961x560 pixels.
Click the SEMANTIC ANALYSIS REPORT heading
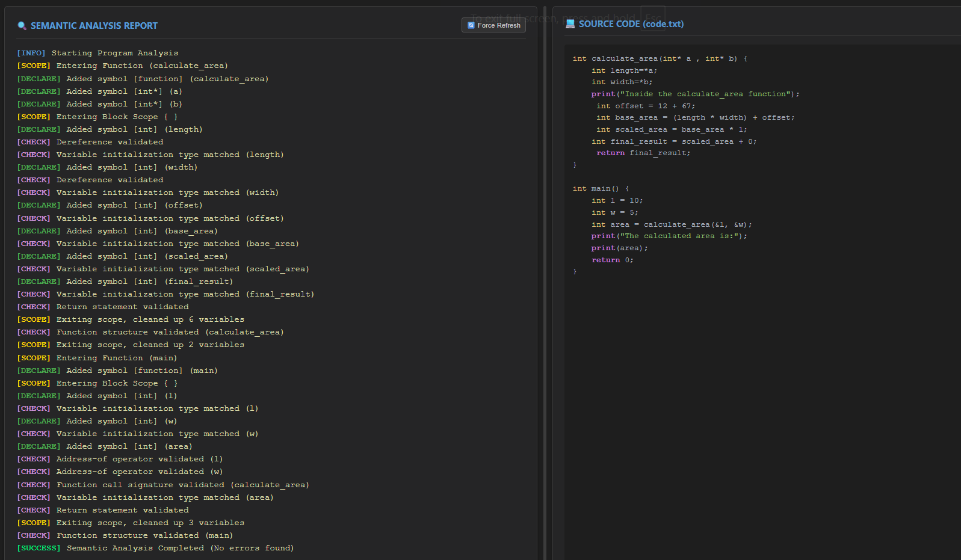(x=94, y=26)
